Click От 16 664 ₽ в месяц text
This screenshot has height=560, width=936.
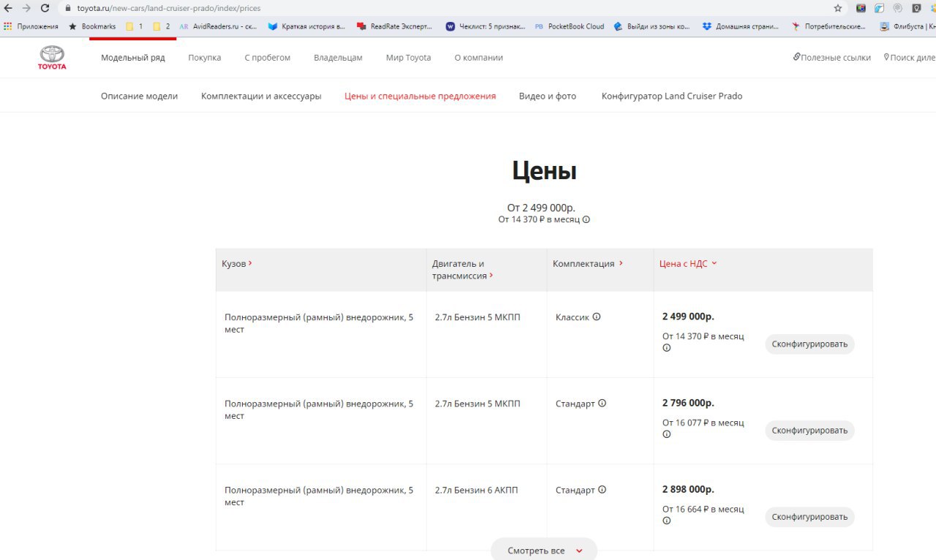click(703, 509)
